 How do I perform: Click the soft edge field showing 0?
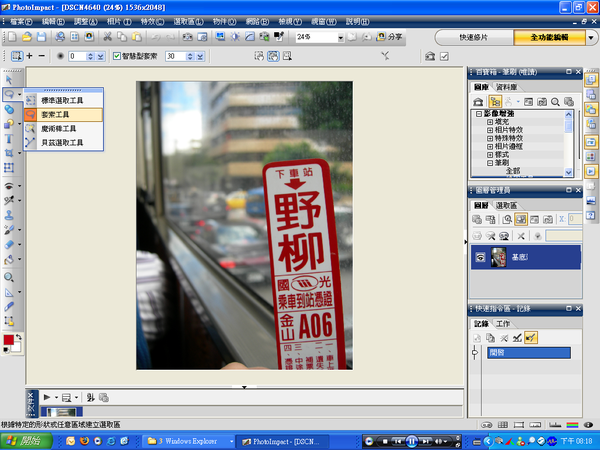(x=77, y=56)
